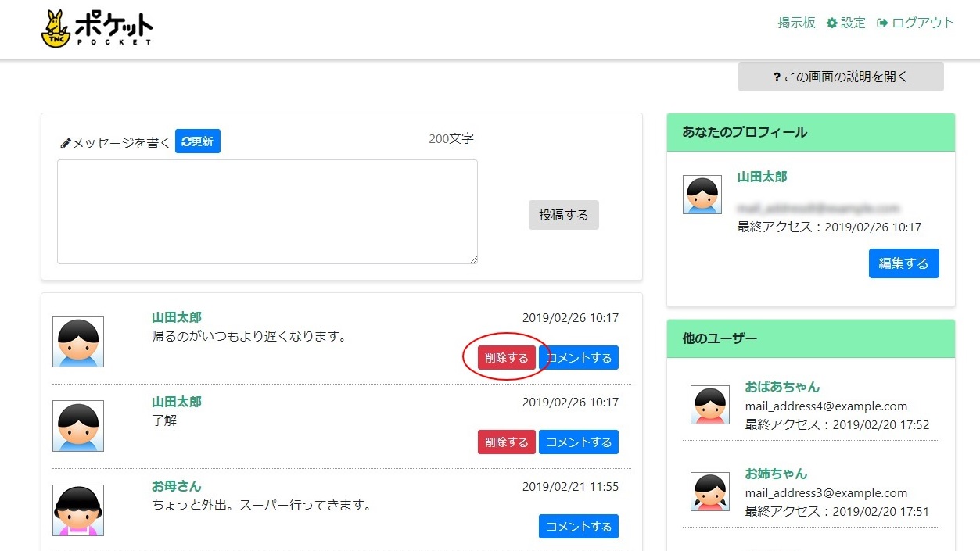
Task: Click your profile avatar in あなたのプロフィール panel
Action: (x=702, y=194)
